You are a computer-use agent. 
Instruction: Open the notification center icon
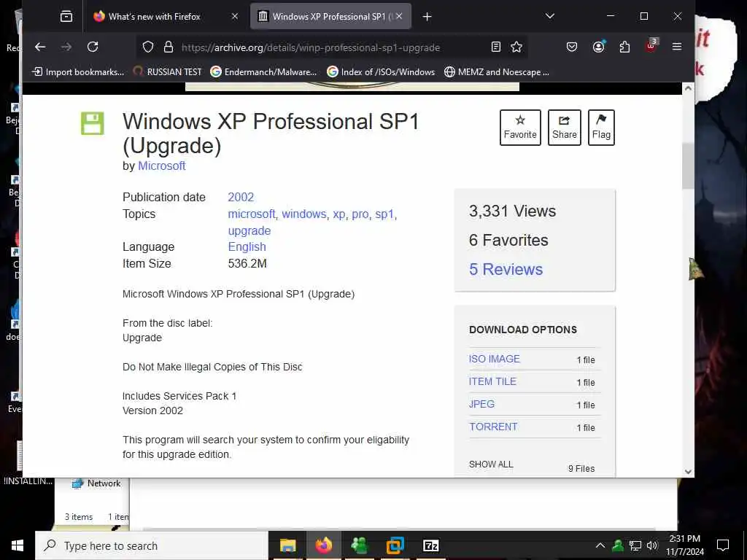tap(723, 545)
